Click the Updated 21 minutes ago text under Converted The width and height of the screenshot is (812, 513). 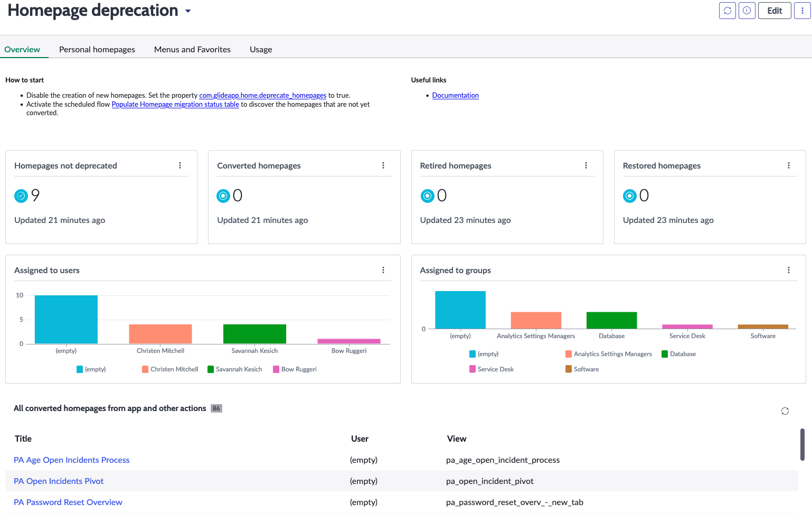262,220
